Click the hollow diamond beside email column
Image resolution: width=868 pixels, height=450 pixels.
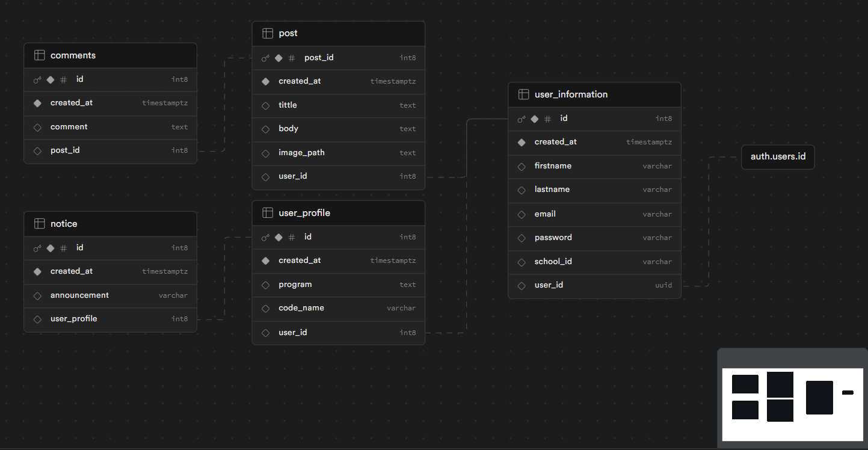522,214
